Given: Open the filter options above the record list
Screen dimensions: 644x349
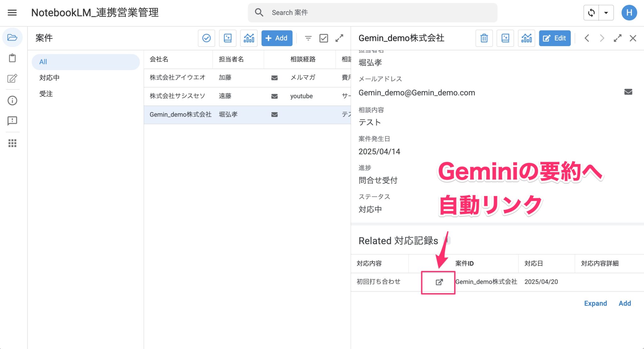Looking at the screenshot, I should (x=308, y=38).
